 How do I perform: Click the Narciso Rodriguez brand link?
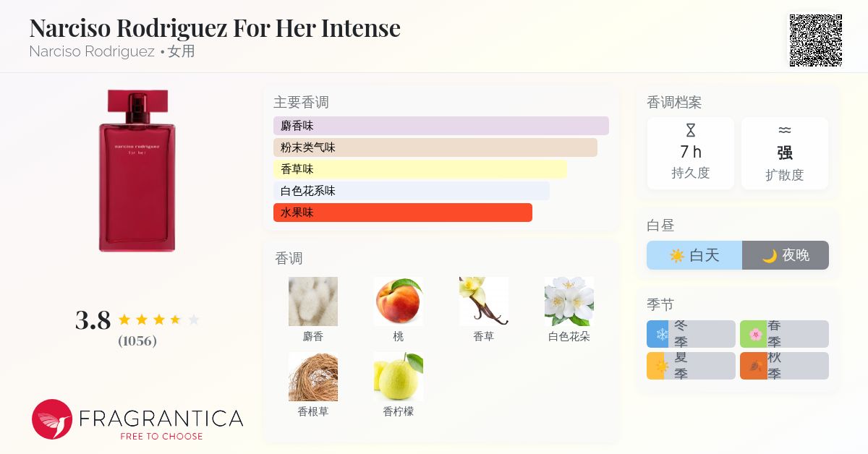pos(92,51)
